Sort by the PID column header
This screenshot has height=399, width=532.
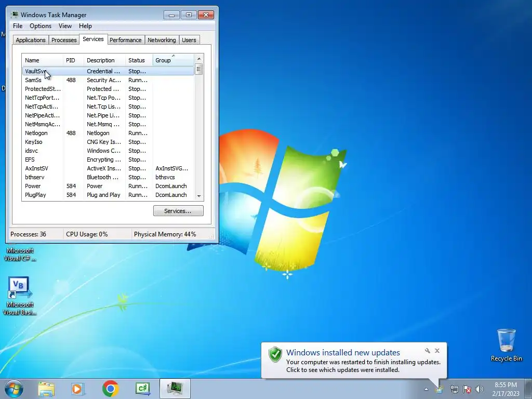[x=73, y=60]
